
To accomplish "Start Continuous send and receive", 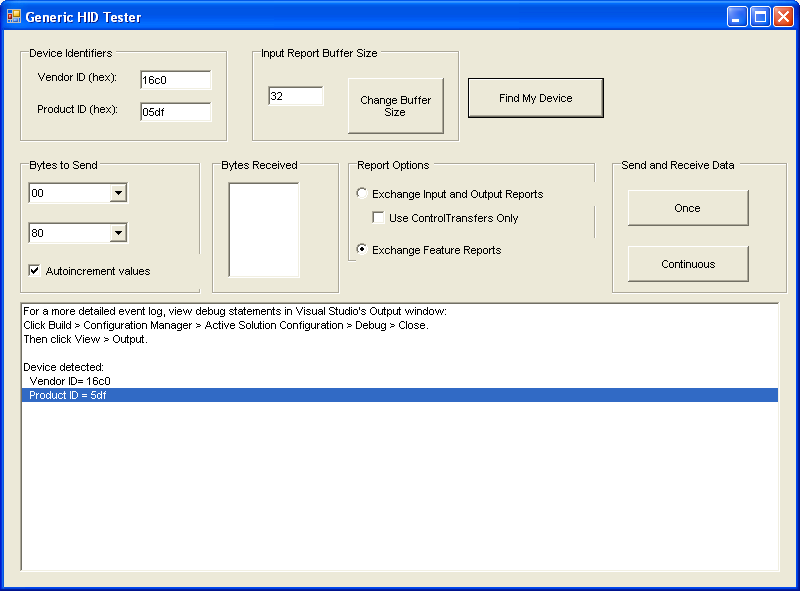I will [x=688, y=264].
